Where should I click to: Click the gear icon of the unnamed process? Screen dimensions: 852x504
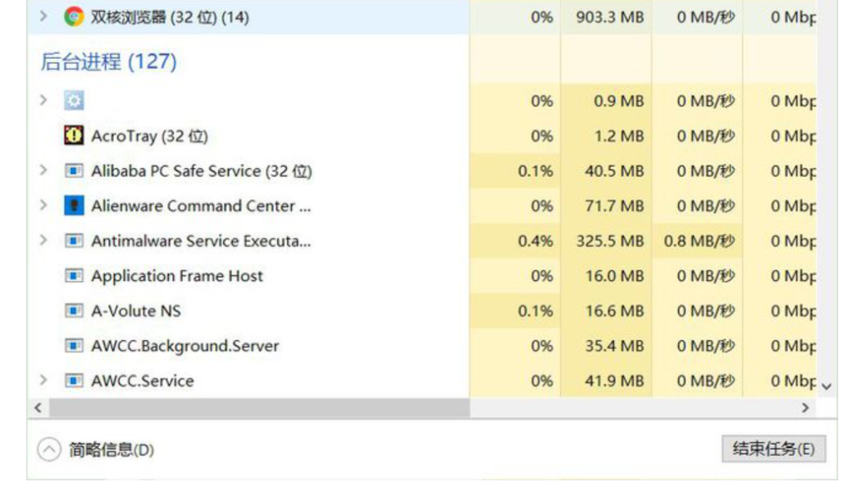74,101
